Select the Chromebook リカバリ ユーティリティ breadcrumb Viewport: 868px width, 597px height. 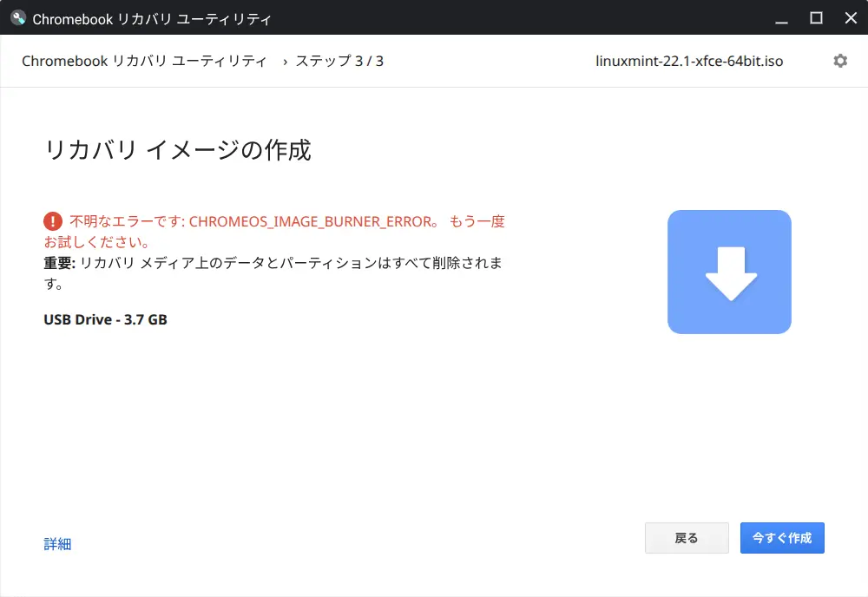144,62
